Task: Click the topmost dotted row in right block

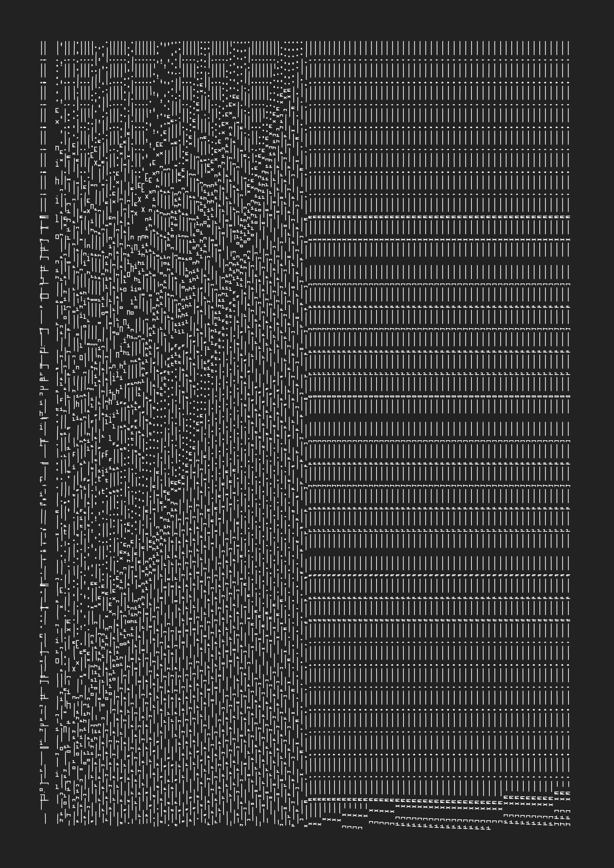Action: pyautogui.click(x=439, y=60)
